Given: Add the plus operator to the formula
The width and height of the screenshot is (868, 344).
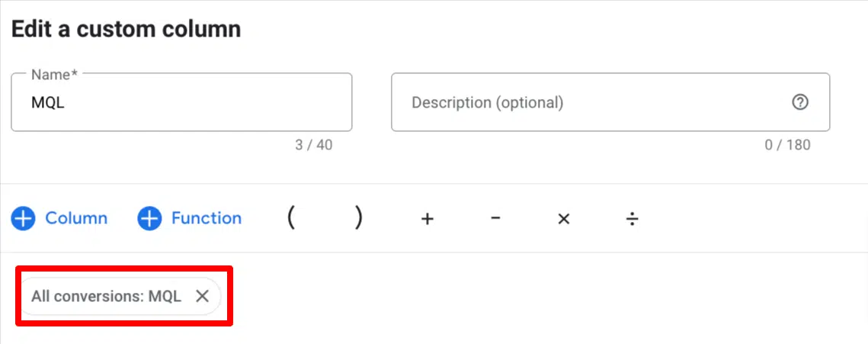Looking at the screenshot, I should tap(427, 220).
